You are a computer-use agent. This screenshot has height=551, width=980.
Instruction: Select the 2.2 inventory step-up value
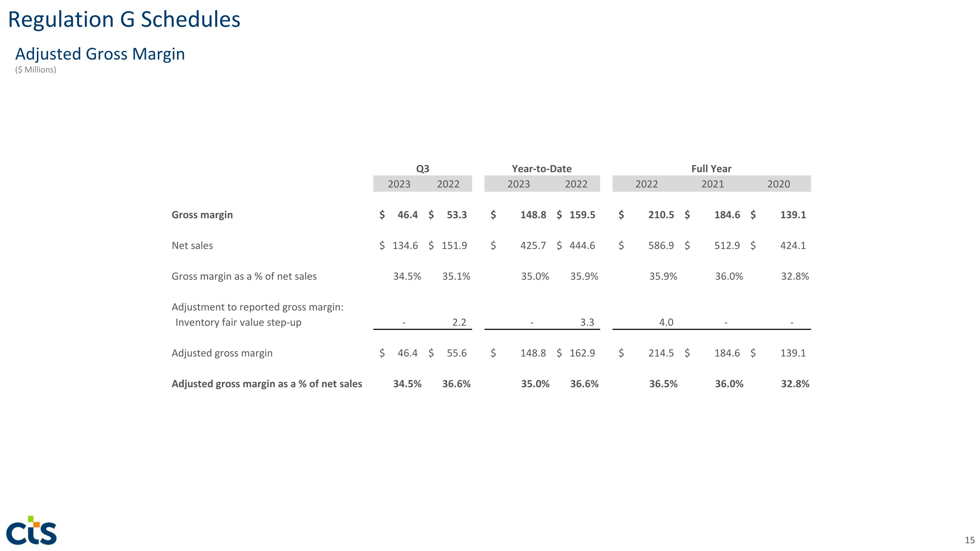coord(459,322)
